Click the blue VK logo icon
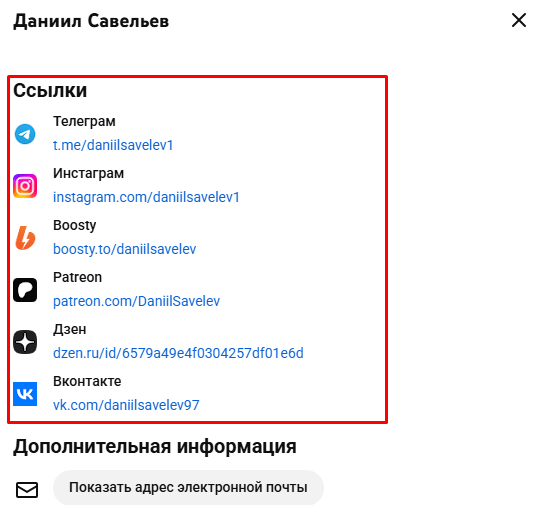 (x=25, y=394)
